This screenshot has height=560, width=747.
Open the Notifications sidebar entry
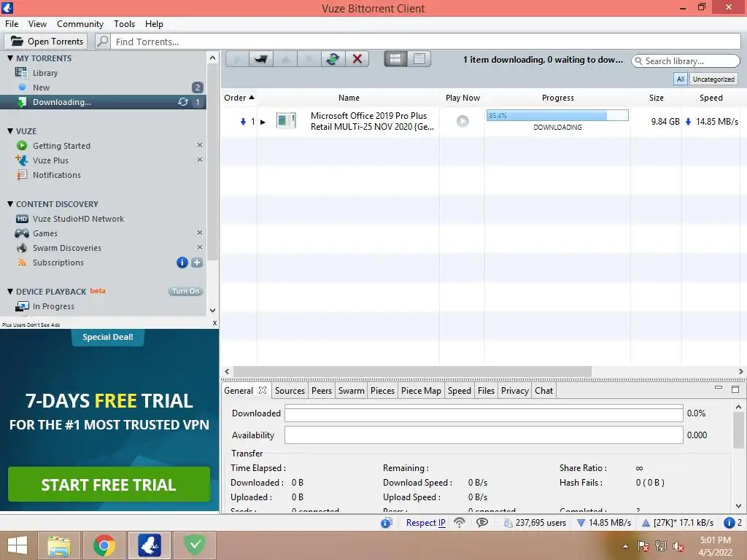tap(57, 175)
